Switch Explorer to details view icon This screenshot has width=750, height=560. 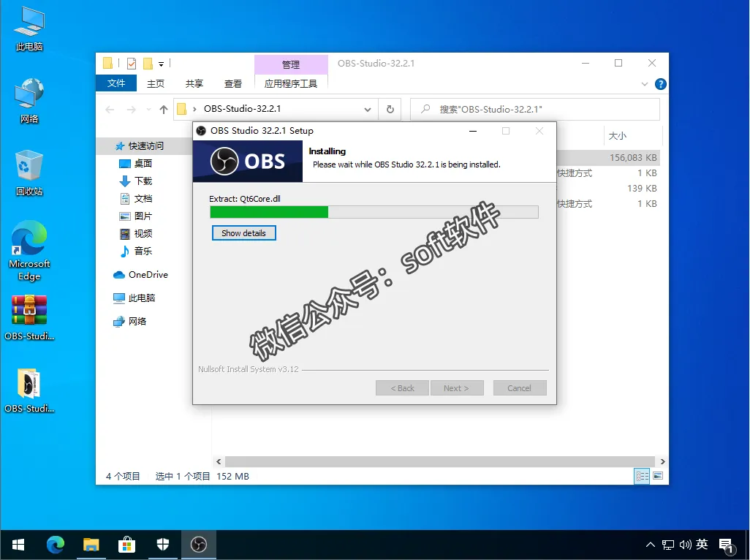pos(642,476)
